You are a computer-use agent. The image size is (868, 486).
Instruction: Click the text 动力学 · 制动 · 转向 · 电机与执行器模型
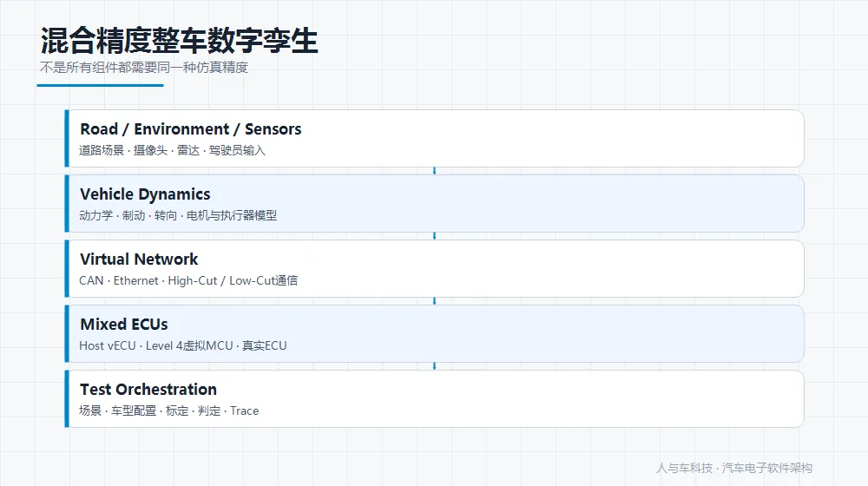178,215
